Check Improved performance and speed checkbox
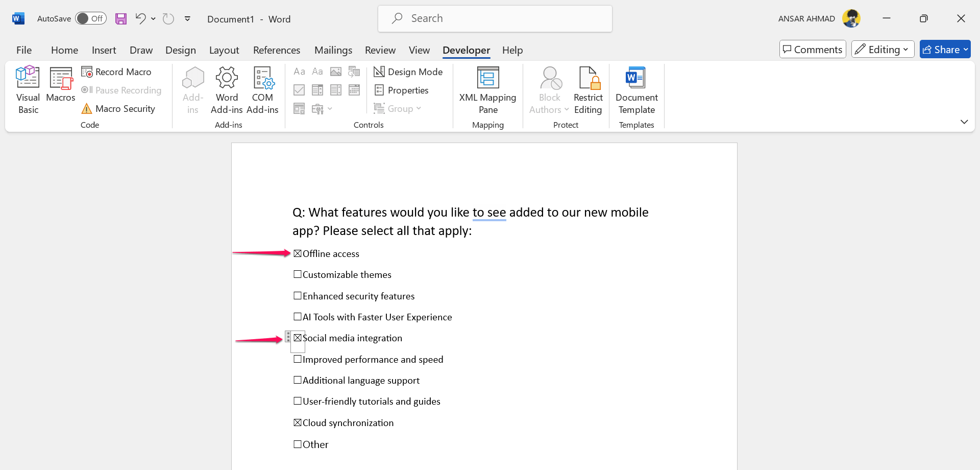 (x=298, y=359)
